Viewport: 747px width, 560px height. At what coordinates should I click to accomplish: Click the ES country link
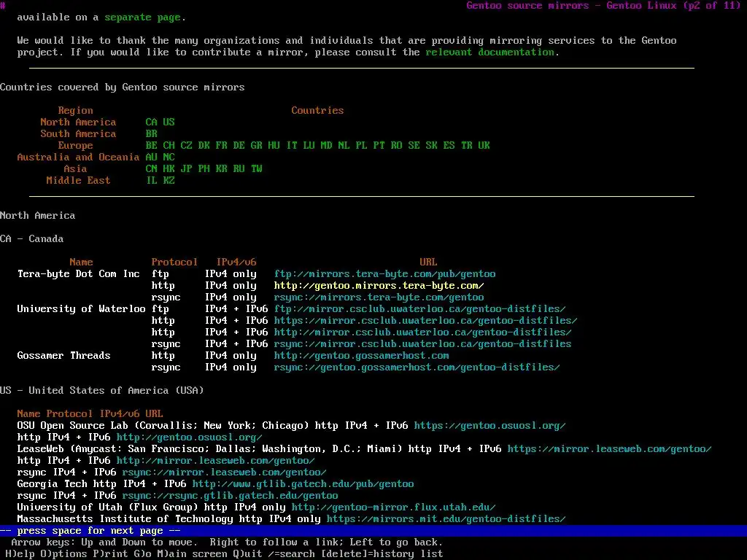point(449,146)
